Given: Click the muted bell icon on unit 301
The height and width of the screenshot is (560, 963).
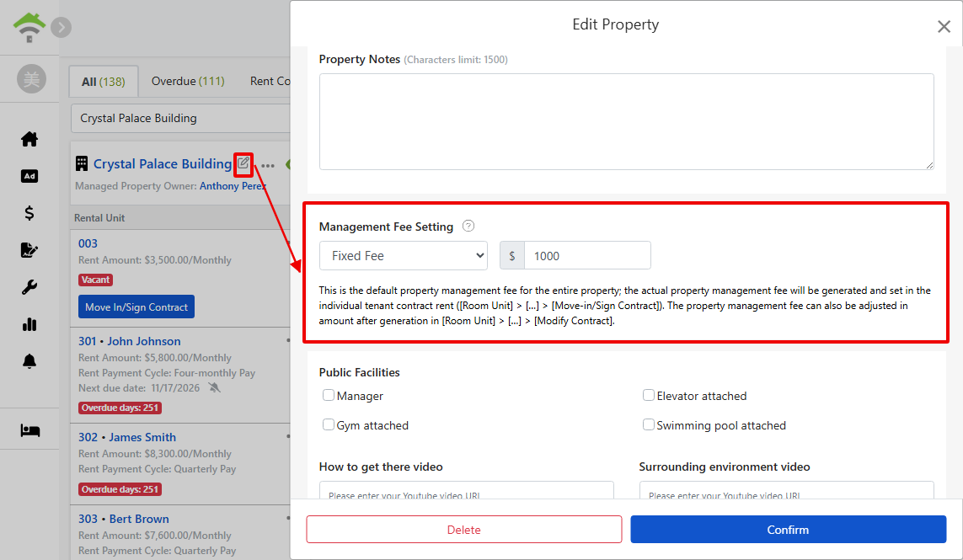Looking at the screenshot, I should [x=214, y=387].
